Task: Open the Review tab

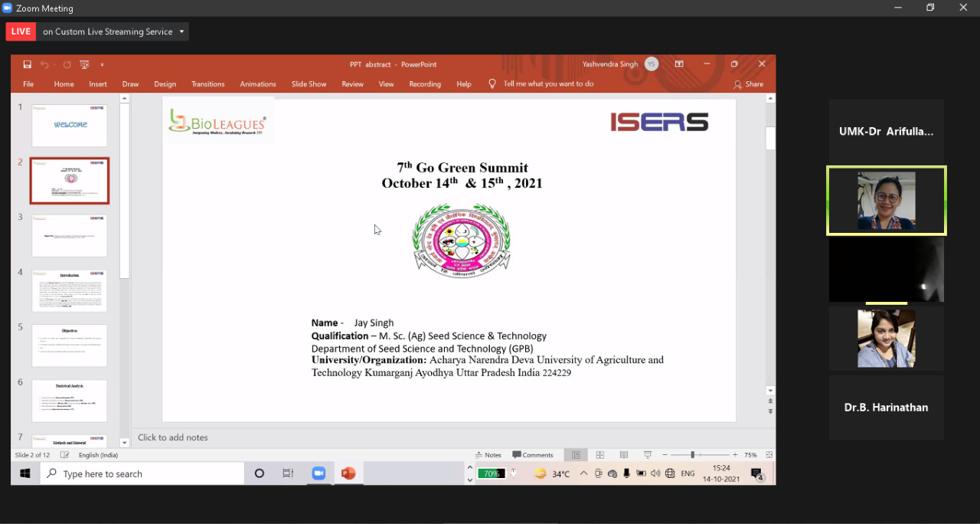Action: tap(352, 84)
